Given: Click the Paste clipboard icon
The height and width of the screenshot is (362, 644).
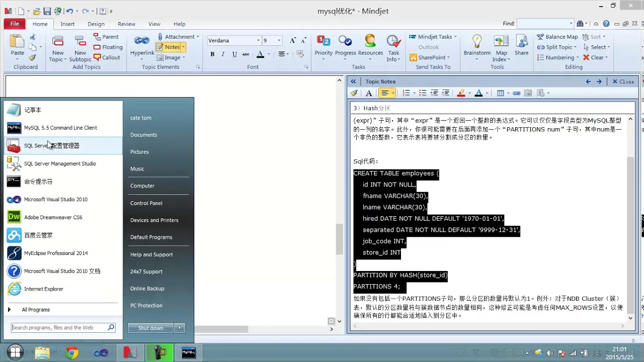Looking at the screenshot, I should (x=17, y=42).
